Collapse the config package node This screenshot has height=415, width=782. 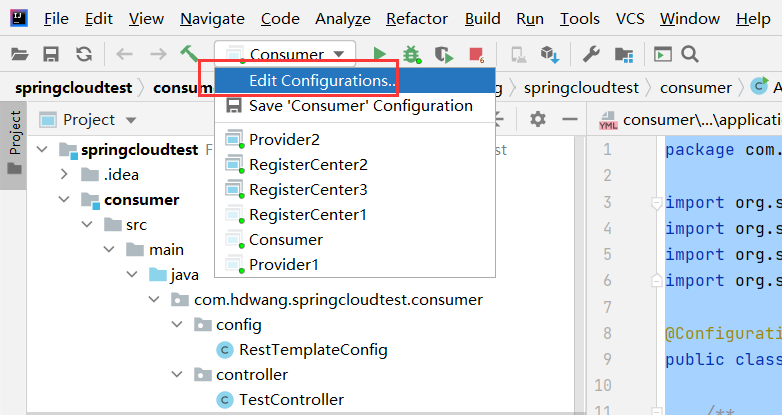point(177,324)
